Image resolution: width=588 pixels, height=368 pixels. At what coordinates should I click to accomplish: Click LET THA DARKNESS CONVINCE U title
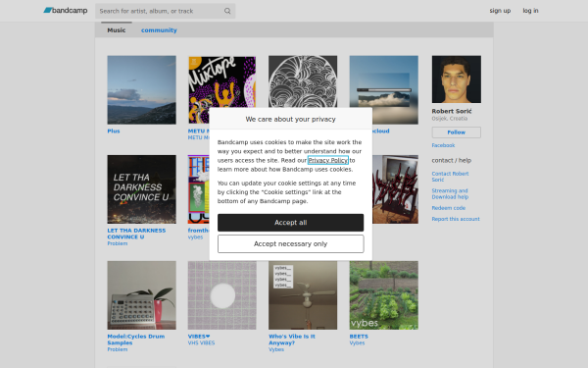(x=136, y=234)
